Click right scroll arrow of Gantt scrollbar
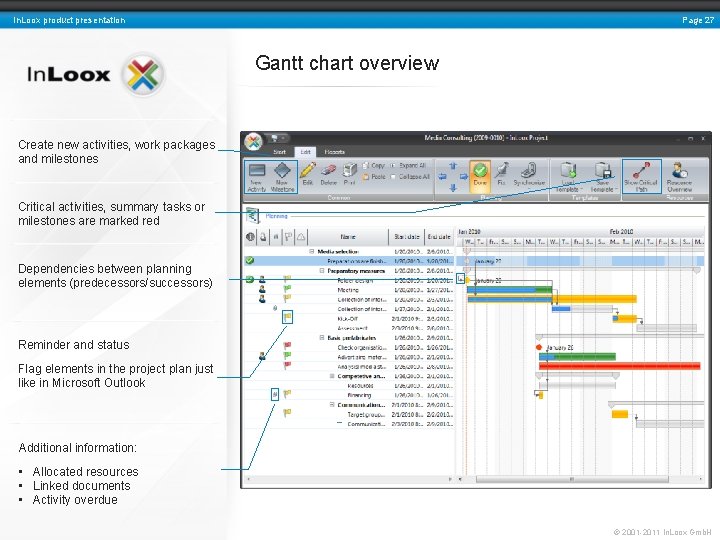 coord(701,479)
